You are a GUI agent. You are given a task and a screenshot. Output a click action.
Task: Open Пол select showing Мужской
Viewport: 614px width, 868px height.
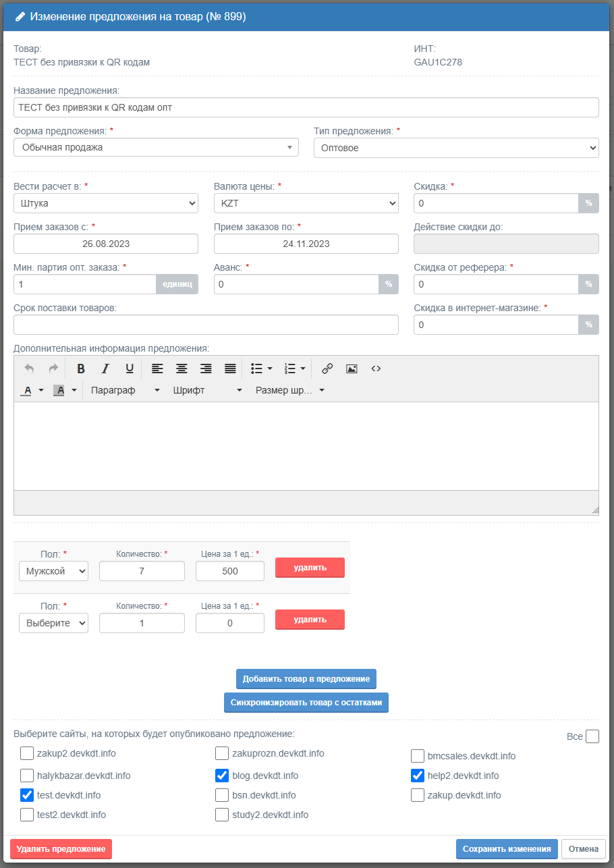53,571
